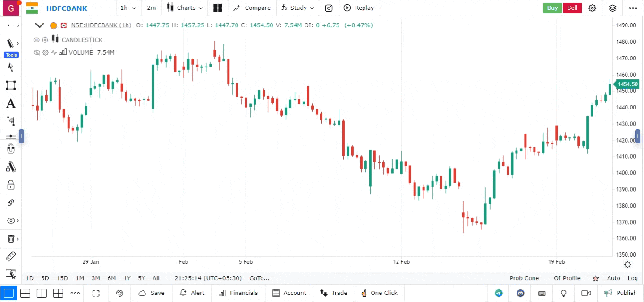Open the color theme palette icon
The image size is (644, 302).
119,293
